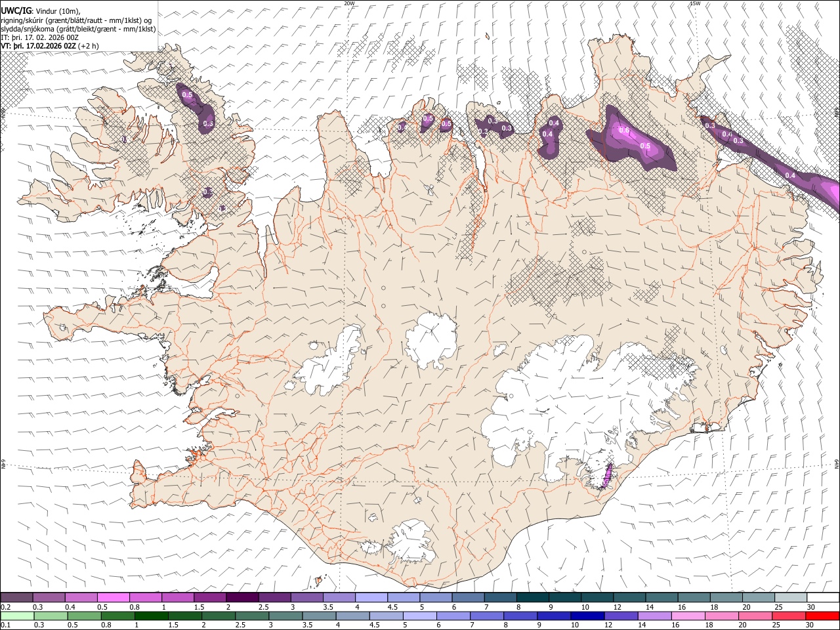Click the '0.4' number under snow legend
840x630 pixels.
click(70, 607)
